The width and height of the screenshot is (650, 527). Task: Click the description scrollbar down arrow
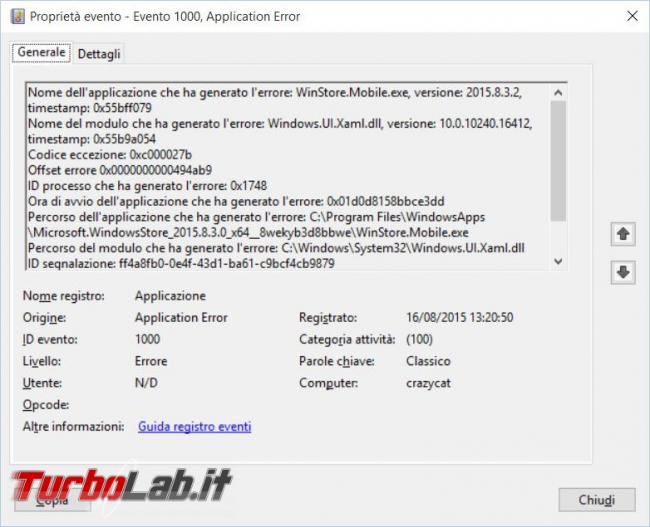coord(558,261)
